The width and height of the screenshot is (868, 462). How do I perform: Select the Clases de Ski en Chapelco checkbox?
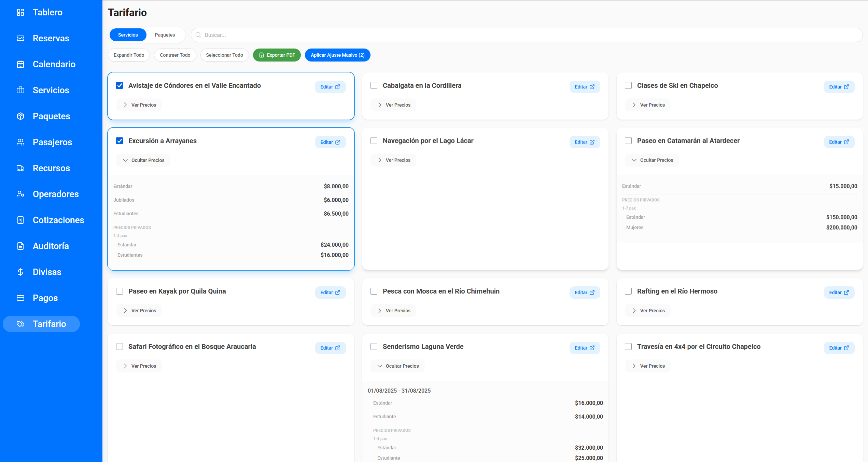628,85
